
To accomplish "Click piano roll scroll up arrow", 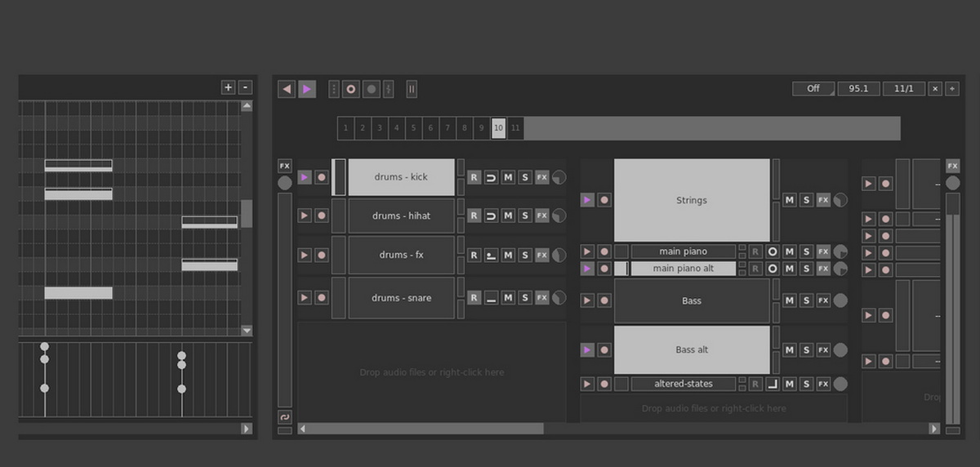I will click(247, 106).
